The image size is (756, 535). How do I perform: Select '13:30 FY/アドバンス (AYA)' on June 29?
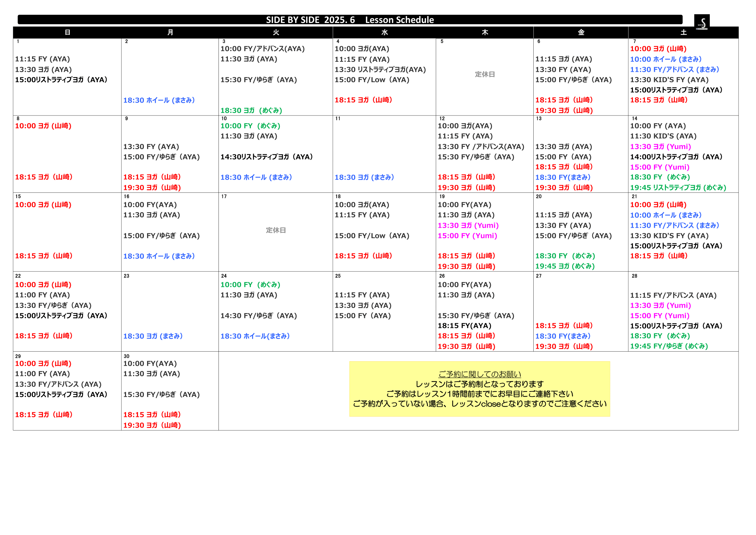pyautogui.click(x=58, y=384)
